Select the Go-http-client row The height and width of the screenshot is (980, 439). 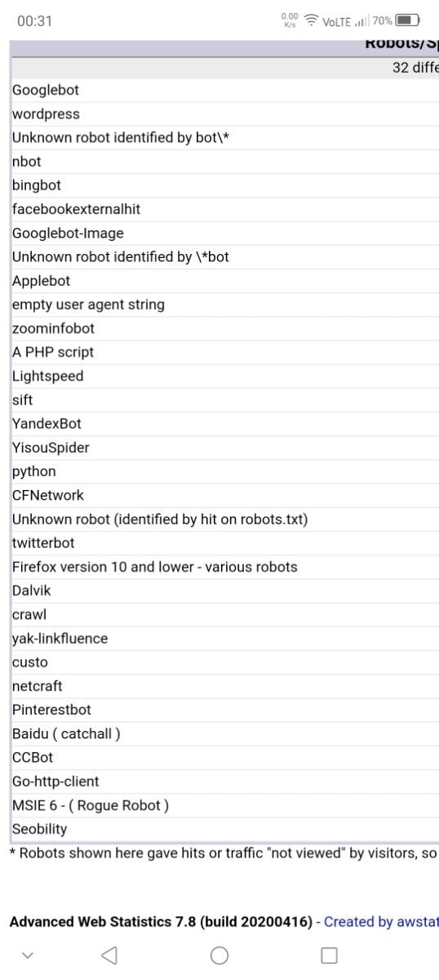[x=224, y=782]
